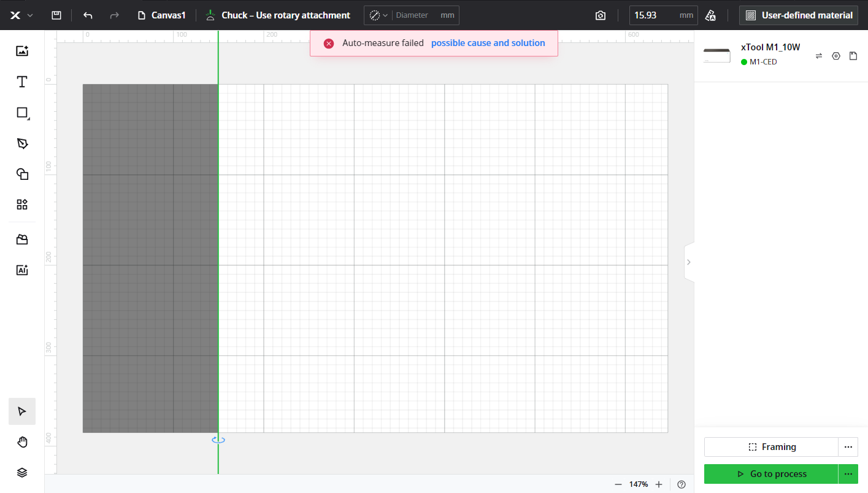Activate the selection arrow tool
Image resolution: width=868 pixels, height=493 pixels.
(x=22, y=411)
